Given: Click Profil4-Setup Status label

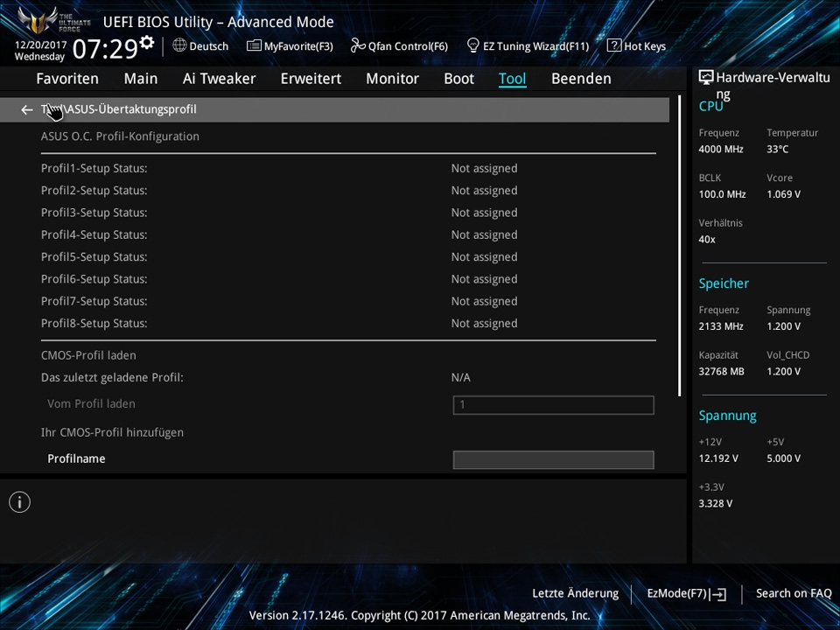Looking at the screenshot, I should coord(94,234).
